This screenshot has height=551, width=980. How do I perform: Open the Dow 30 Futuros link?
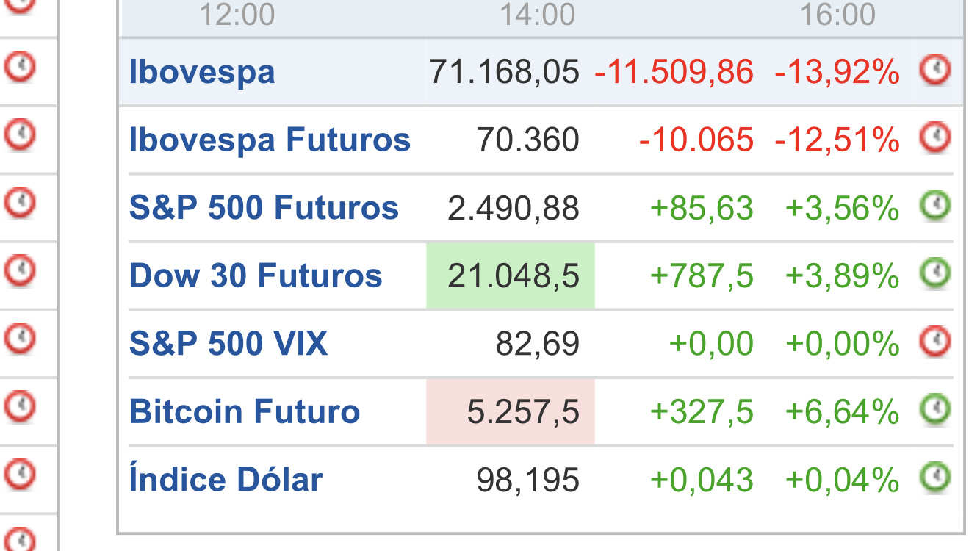(256, 276)
